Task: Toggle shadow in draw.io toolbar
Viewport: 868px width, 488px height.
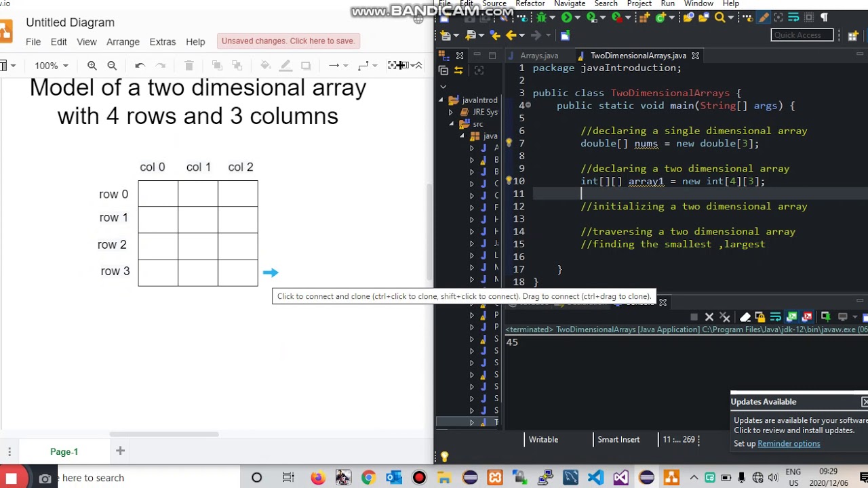Action: [306, 66]
